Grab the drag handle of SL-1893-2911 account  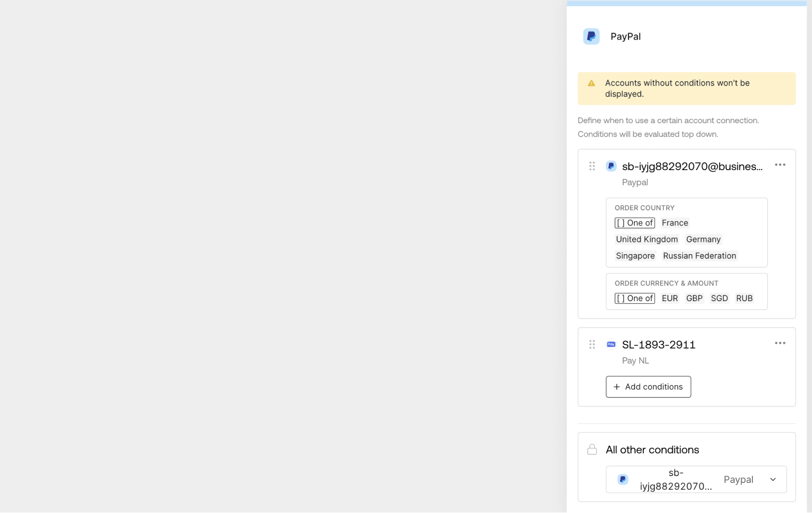pos(592,344)
